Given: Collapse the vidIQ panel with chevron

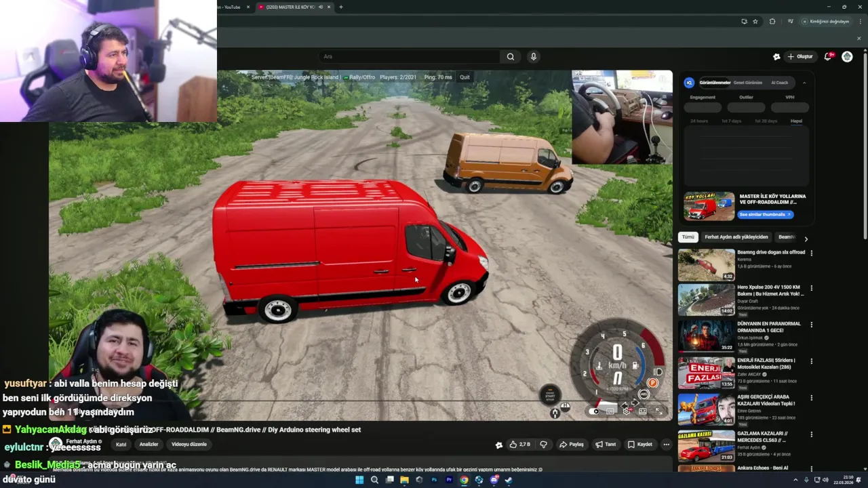Looking at the screenshot, I should (804, 83).
